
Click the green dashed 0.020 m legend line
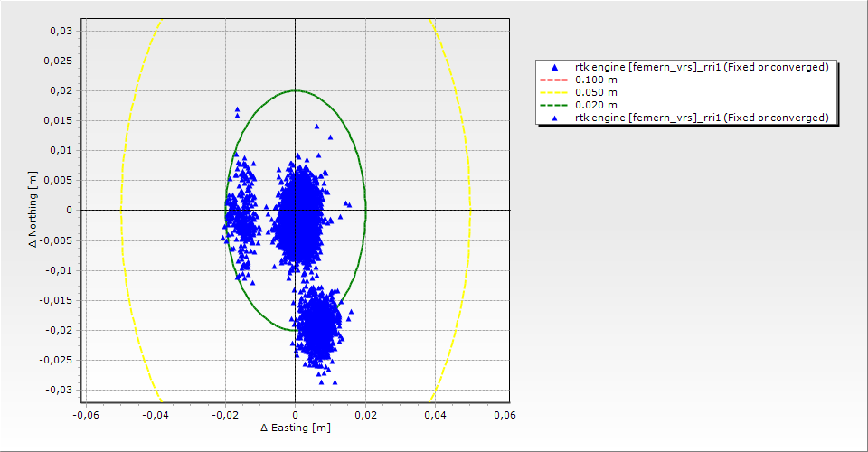pyautogui.click(x=555, y=105)
